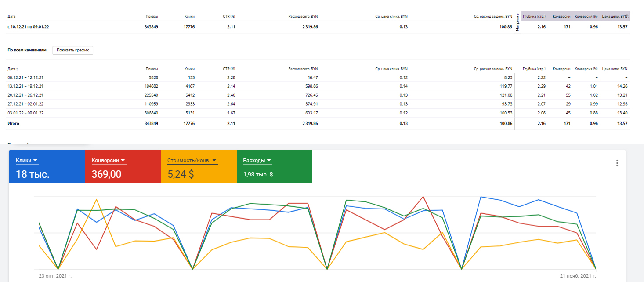Select the blue Клики metric tile
Image resolution: width=644 pixels, height=282 pixels.
pyautogui.click(x=47, y=167)
